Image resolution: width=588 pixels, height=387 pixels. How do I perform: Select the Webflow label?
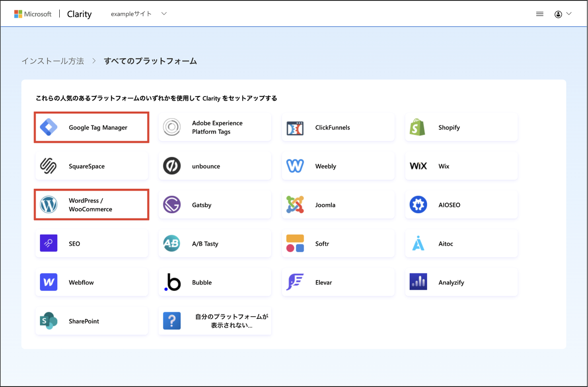(81, 282)
